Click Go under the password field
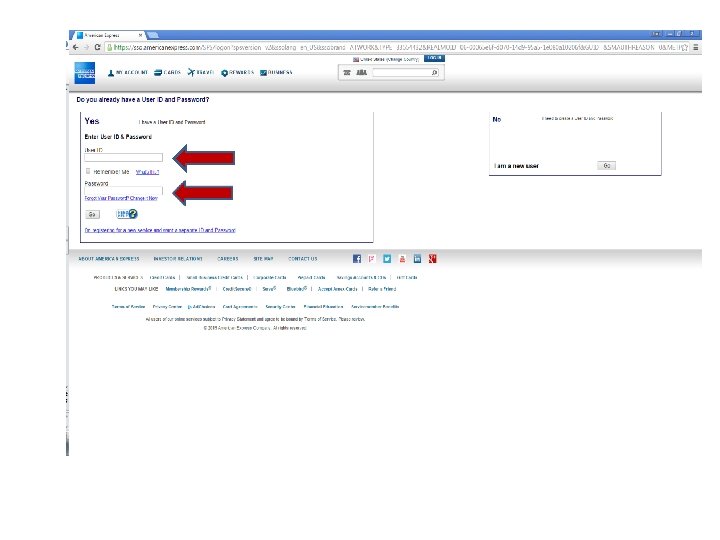 (x=92, y=214)
